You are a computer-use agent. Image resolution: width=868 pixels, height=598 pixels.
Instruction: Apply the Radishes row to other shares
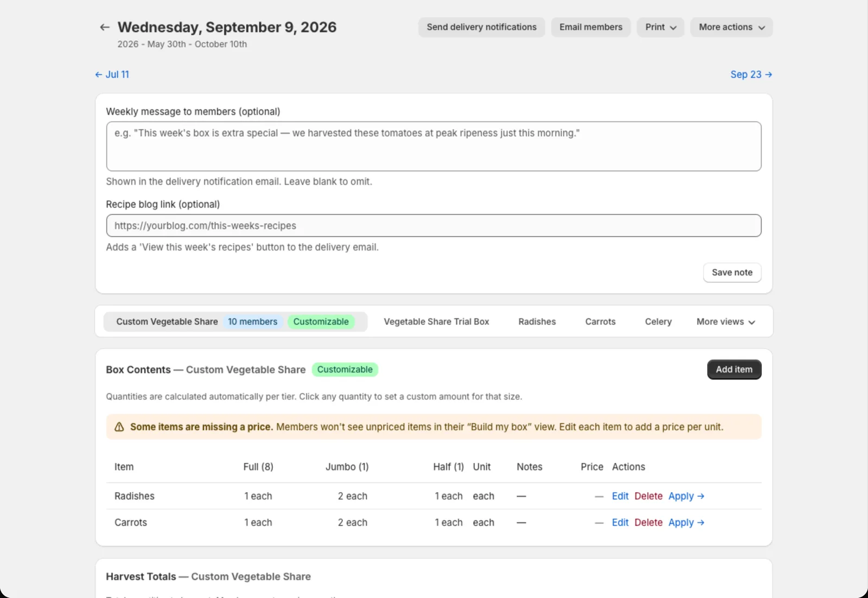[686, 496]
